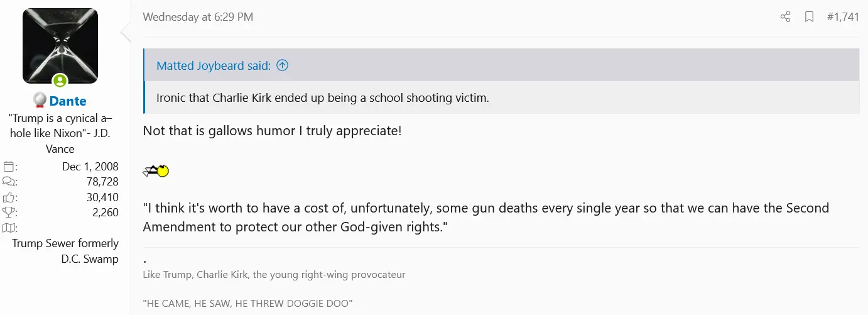Bookmark post #1,741
868x315 pixels.
(x=810, y=17)
